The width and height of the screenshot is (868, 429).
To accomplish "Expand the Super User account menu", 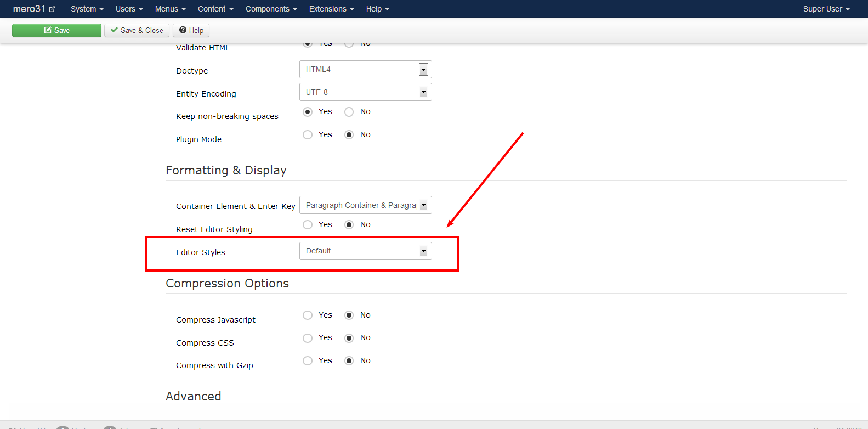I will pyautogui.click(x=826, y=9).
